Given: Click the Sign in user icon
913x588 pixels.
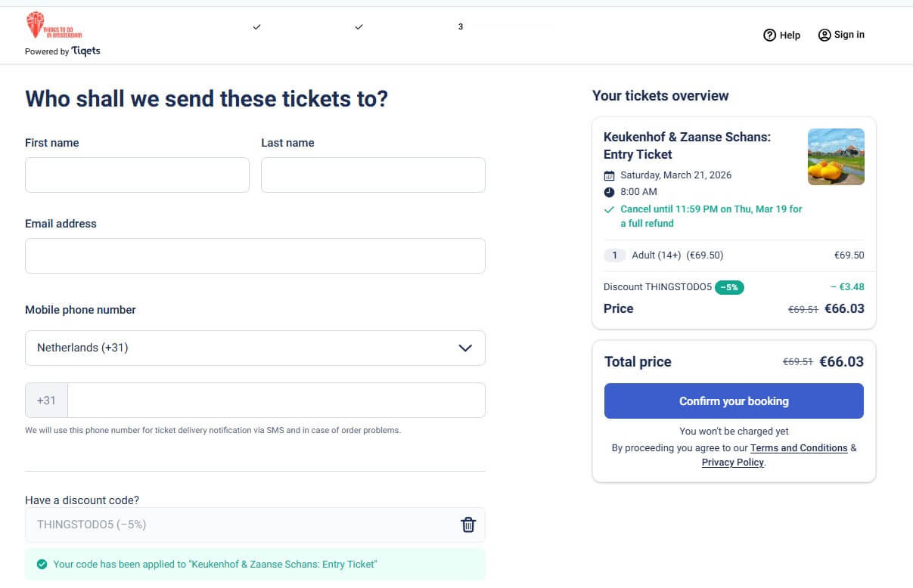Looking at the screenshot, I should pos(824,35).
